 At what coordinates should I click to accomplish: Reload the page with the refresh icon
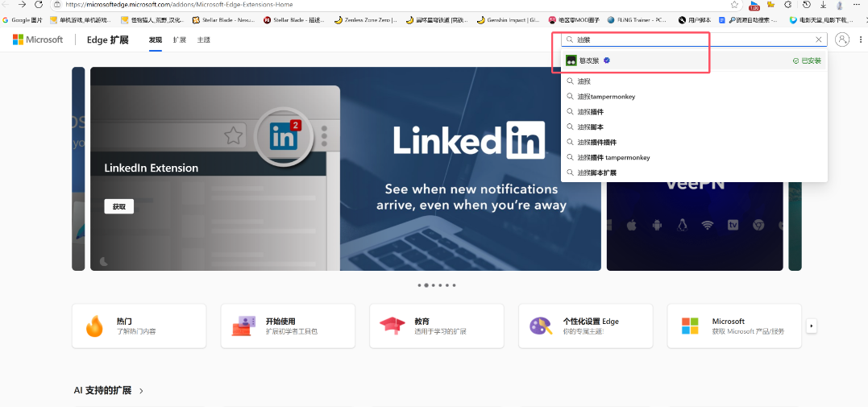tap(39, 4)
